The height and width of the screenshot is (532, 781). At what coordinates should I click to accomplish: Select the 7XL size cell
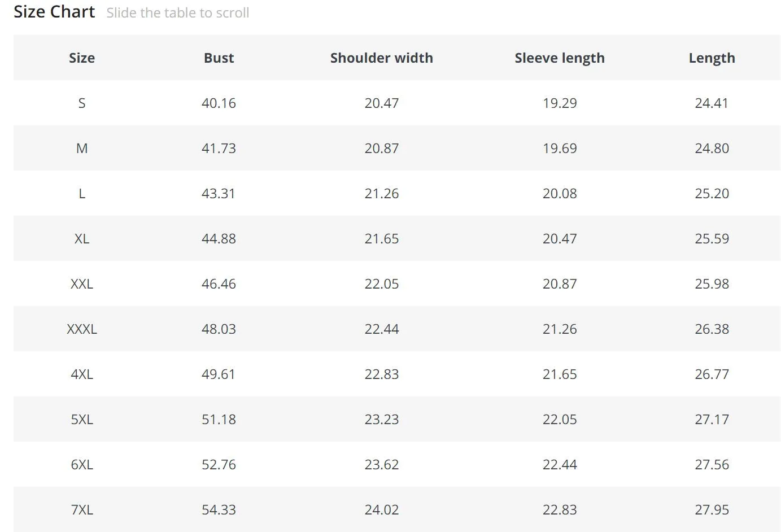[x=82, y=509]
